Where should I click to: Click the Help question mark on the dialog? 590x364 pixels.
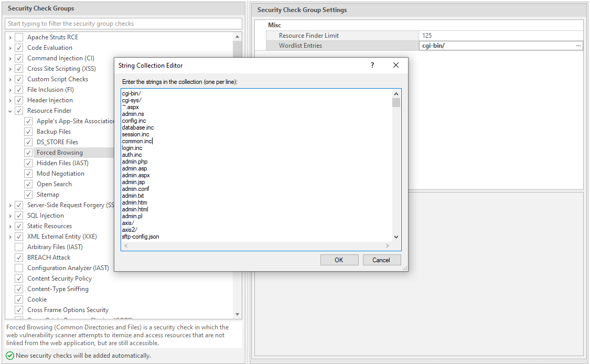point(372,65)
